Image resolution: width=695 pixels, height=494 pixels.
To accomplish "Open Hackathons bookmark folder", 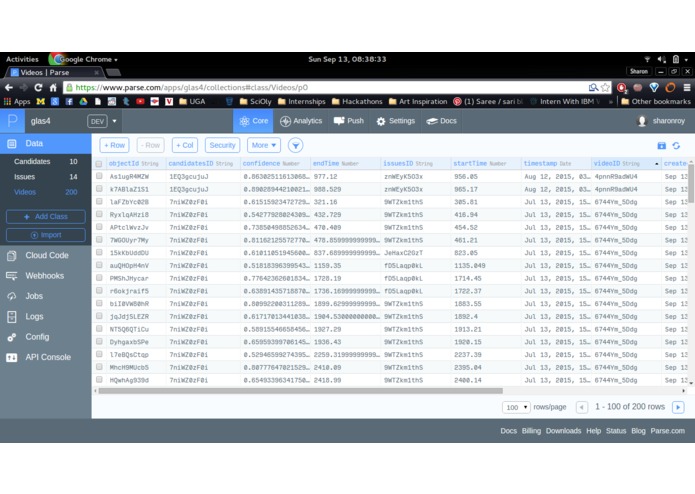I will point(357,101).
